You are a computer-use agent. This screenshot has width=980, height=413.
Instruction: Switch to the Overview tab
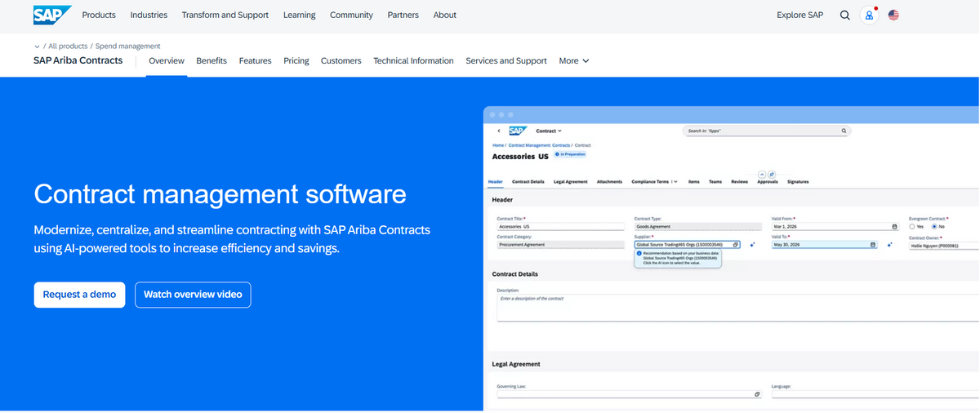point(167,60)
